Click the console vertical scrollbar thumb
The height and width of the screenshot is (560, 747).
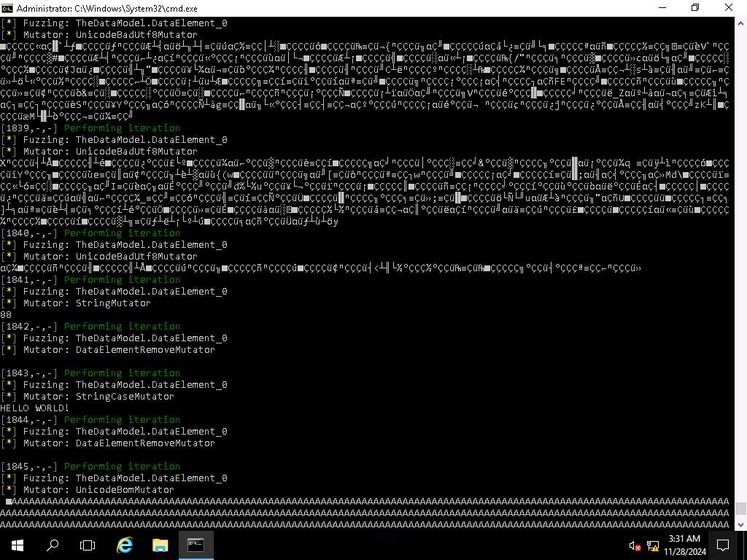[x=740, y=509]
